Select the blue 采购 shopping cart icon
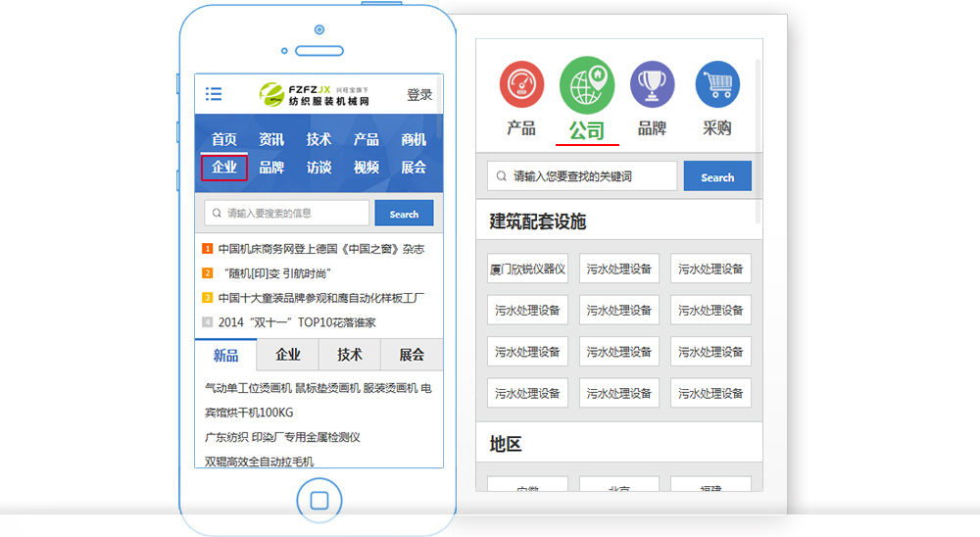The height and width of the screenshot is (537, 980). [717, 84]
